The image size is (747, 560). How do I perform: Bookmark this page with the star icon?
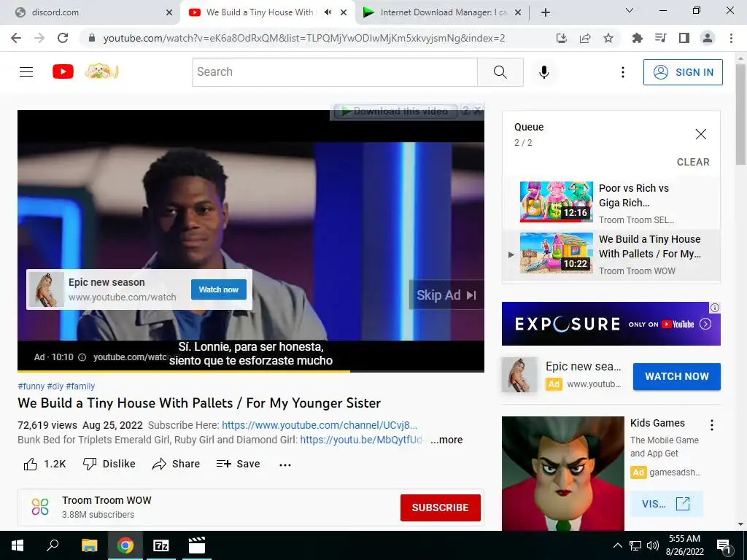608,38
